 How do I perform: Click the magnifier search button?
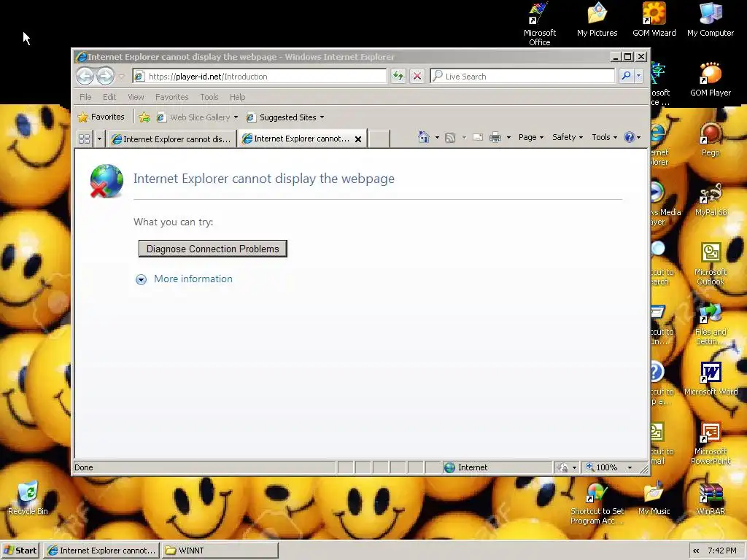point(626,76)
